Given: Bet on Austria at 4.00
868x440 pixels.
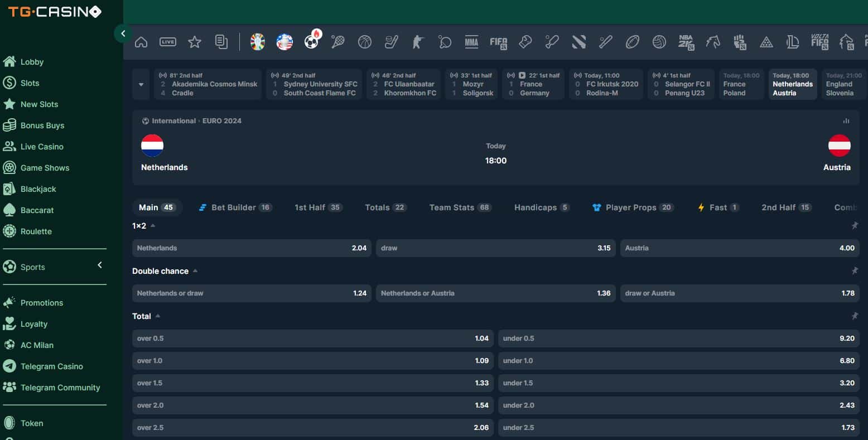Looking at the screenshot, I should (740, 248).
